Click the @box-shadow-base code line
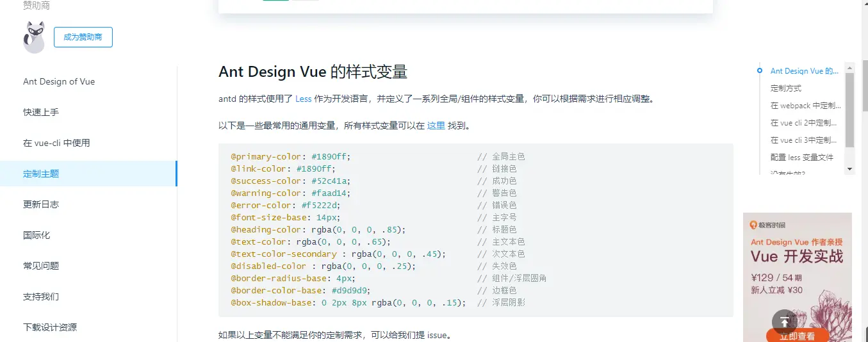Image resolution: width=868 pixels, height=342 pixels. [x=348, y=303]
